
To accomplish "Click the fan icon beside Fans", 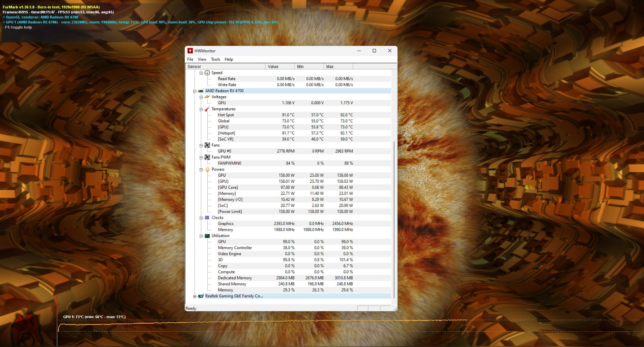I will click(207, 145).
